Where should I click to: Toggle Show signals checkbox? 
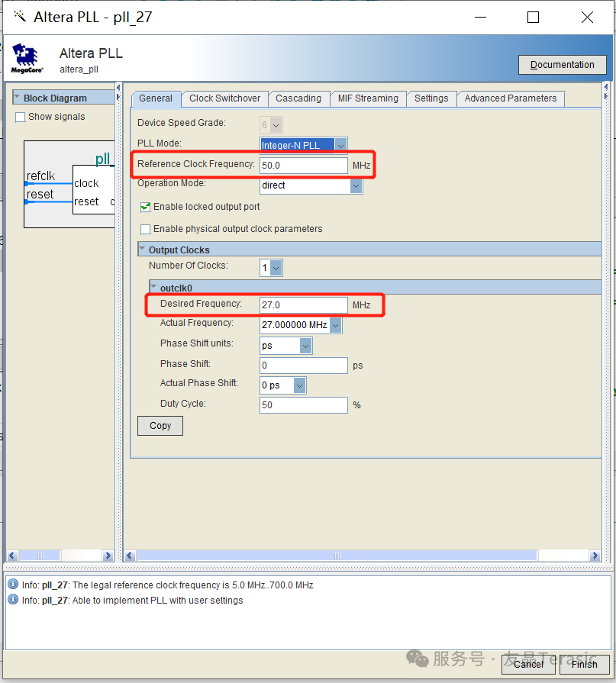pos(20,118)
